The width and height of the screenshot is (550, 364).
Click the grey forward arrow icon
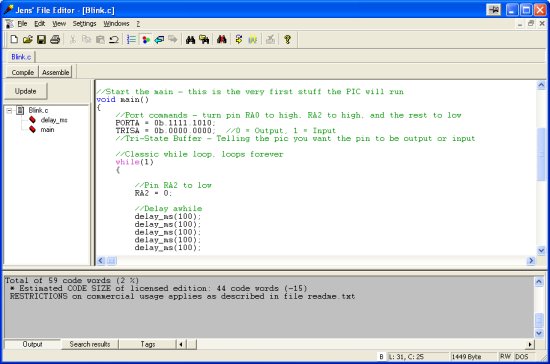point(173,39)
